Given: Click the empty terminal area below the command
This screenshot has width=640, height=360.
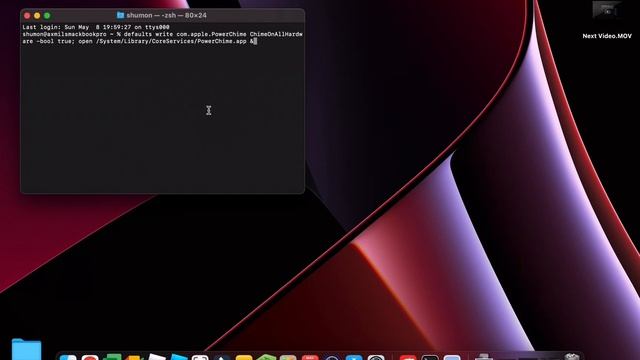Looking at the screenshot, I should click(x=162, y=118).
